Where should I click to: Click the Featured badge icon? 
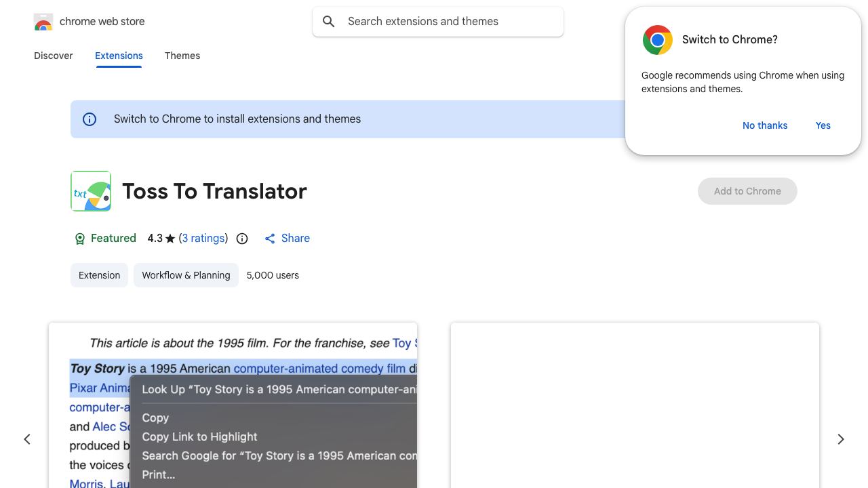(x=80, y=239)
